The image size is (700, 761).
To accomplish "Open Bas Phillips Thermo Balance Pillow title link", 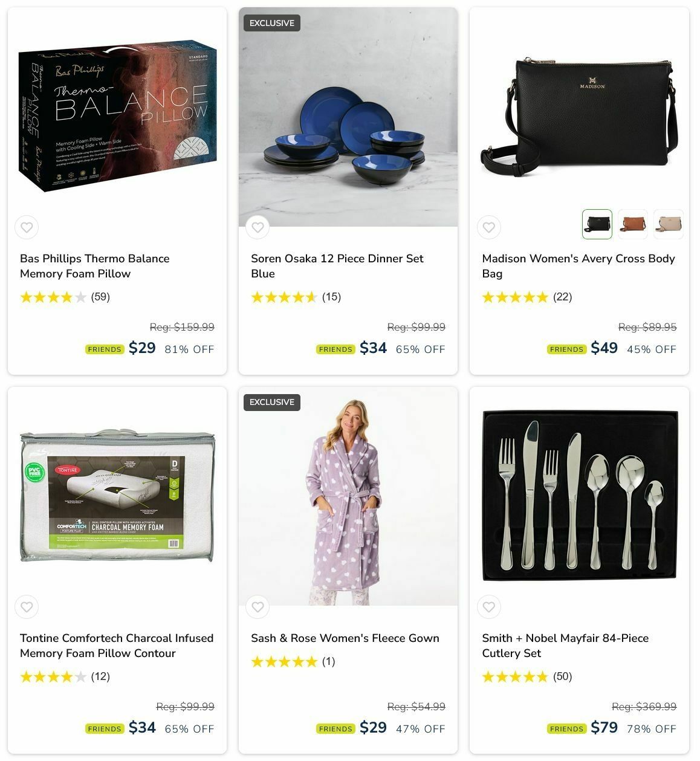I will (95, 266).
